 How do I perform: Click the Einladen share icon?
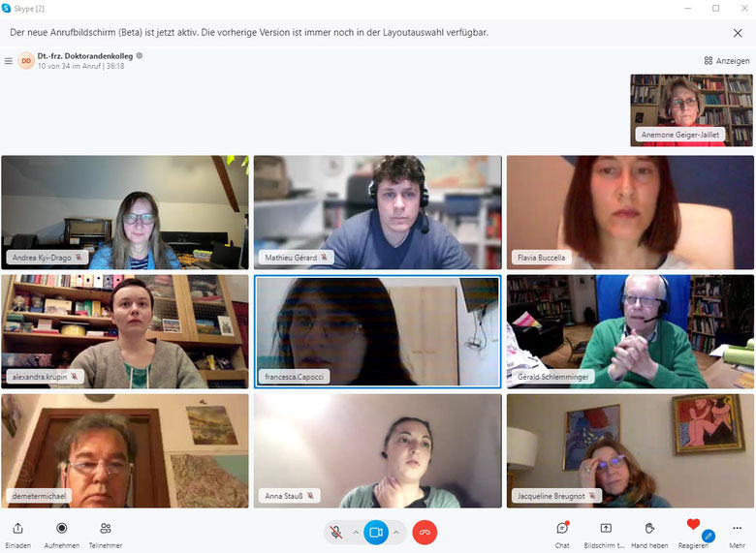point(17,529)
